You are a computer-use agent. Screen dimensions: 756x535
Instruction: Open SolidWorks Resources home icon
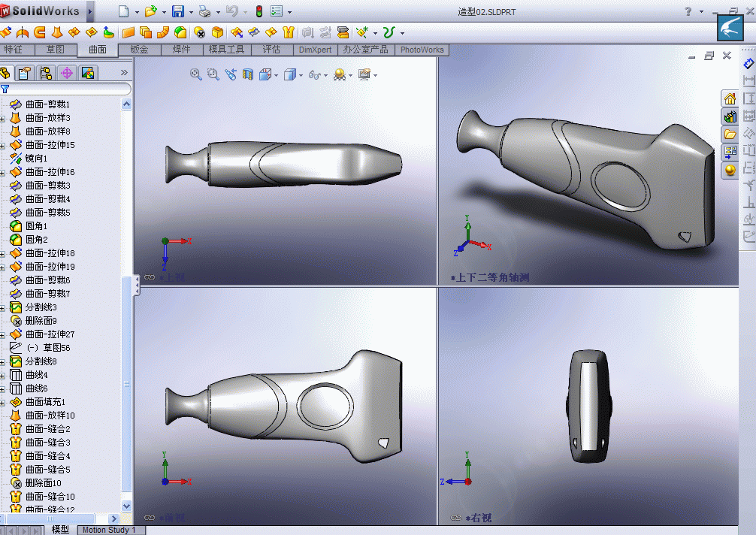click(x=730, y=98)
